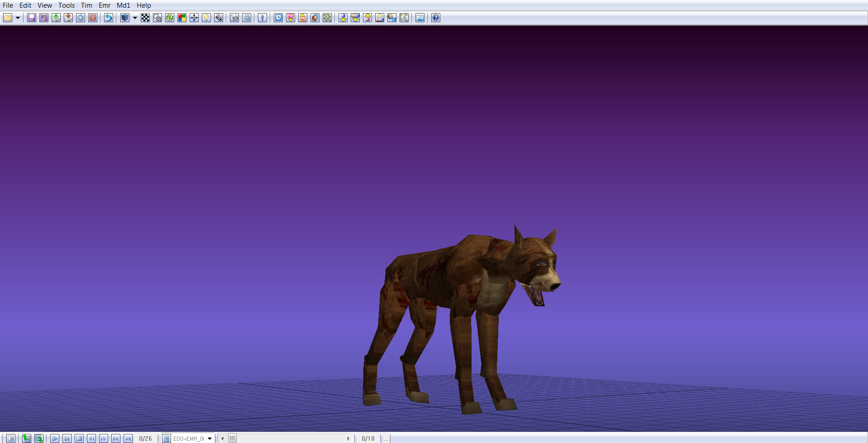
Task: Click the frame slider right arrow
Action: point(348,438)
